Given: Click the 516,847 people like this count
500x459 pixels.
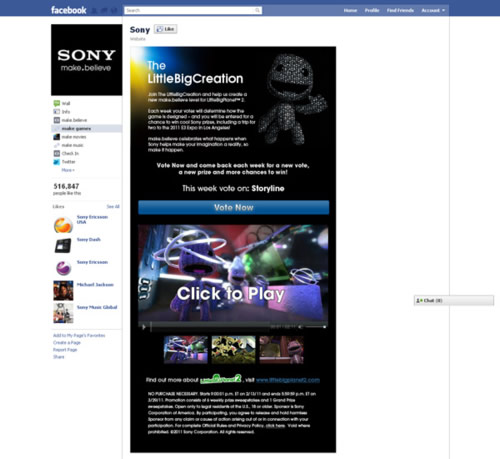Looking at the screenshot, I should [x=67, y=189].
